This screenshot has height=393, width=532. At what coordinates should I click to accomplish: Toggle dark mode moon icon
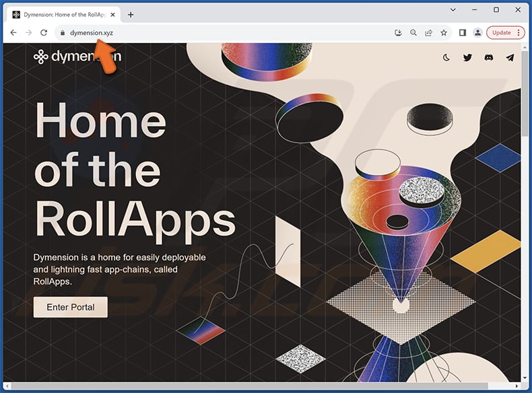[446, 58]
